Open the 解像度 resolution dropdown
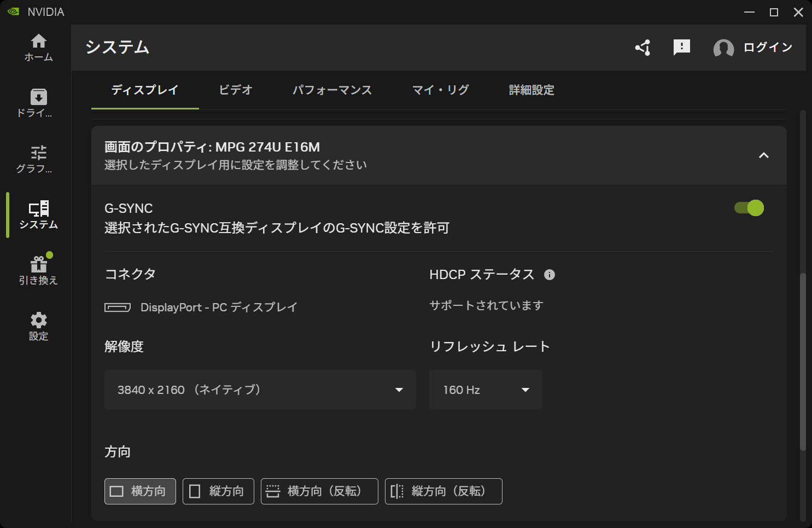This screenshot has height=528, width=812. pos(260,390)
